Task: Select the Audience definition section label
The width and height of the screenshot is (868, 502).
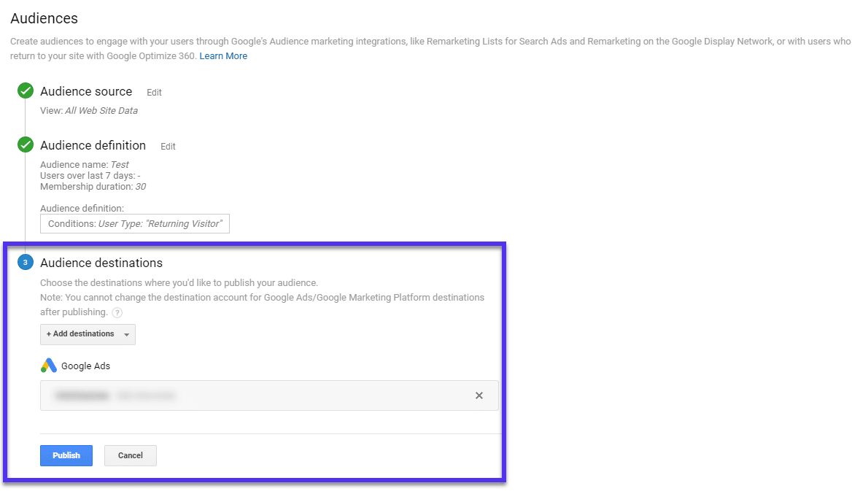Action: (93, 145)
